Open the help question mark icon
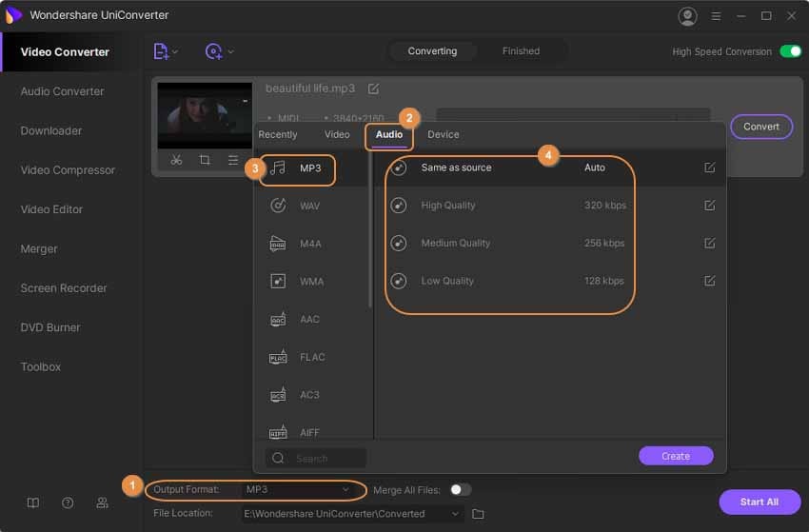Image resolution: width=809 pixels, height=532 pixels. 68,503
